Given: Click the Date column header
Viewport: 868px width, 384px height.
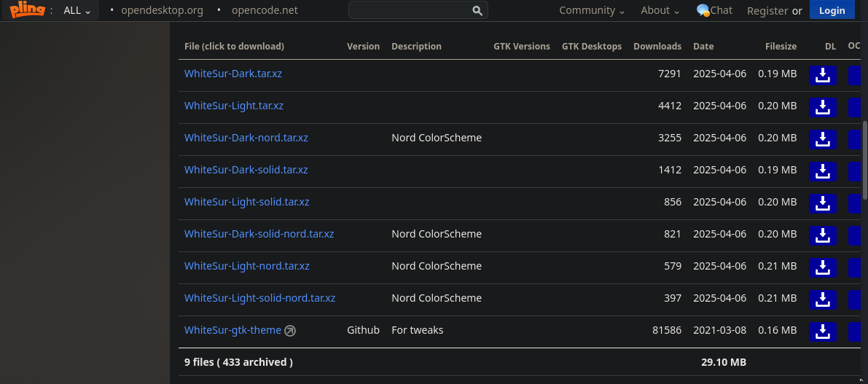Looking at the screenshot, I should coord(703,47).
